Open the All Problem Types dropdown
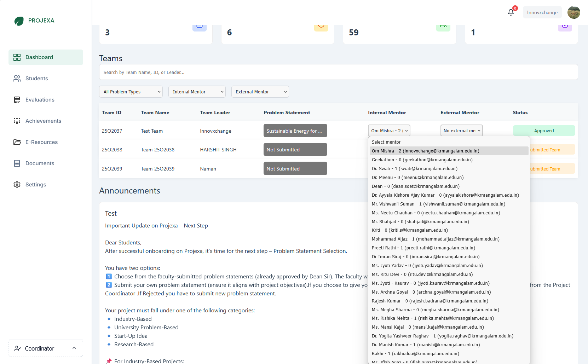This screenshot has width=588, height=364. [131, 92]
